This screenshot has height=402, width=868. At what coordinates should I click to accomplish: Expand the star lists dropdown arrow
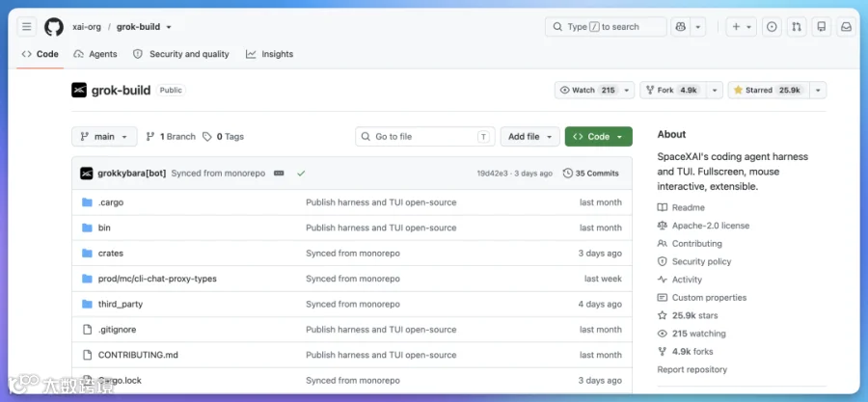818,90
